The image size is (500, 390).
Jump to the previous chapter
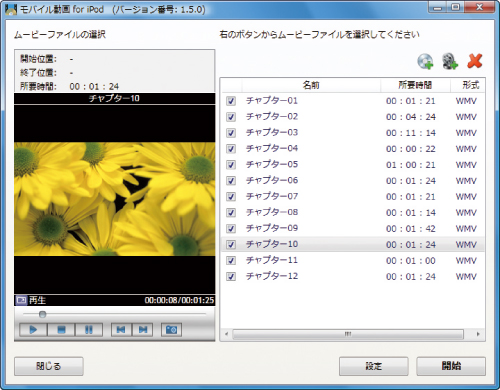coord(121,330)
